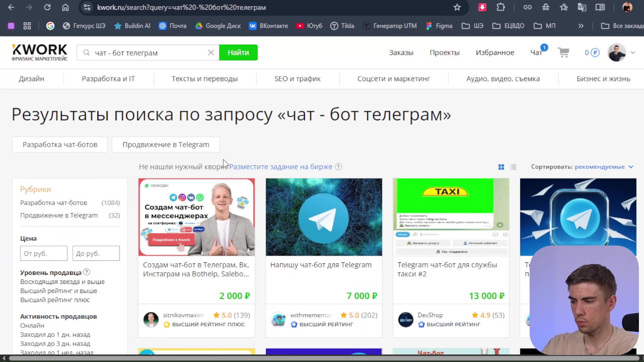The height and width of the screenshot is (362, 644).
Task: Filter sellers by Заходил до 3 дн. назад
Action: click(55, 344)
